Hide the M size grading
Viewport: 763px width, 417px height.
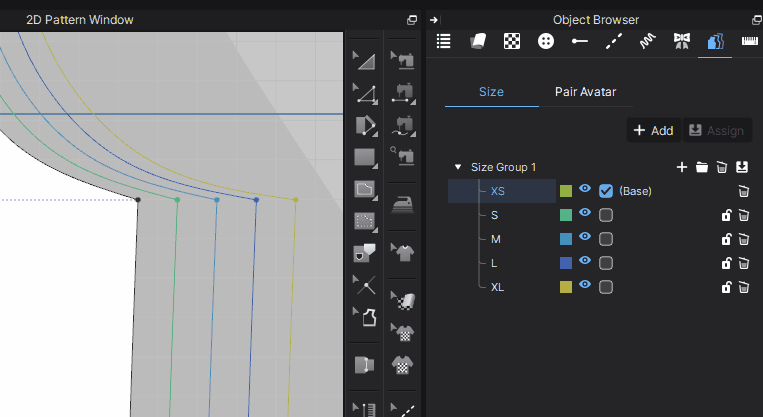[x=585, y=236]
